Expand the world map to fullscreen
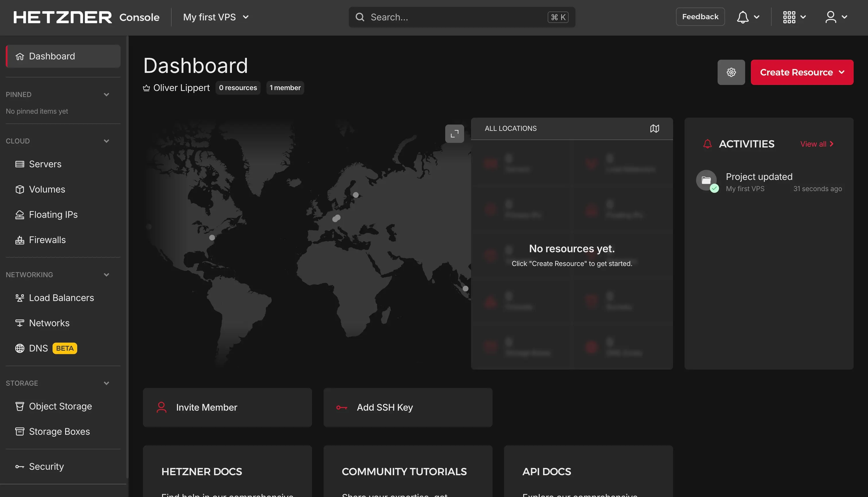 tap(454, 134)
